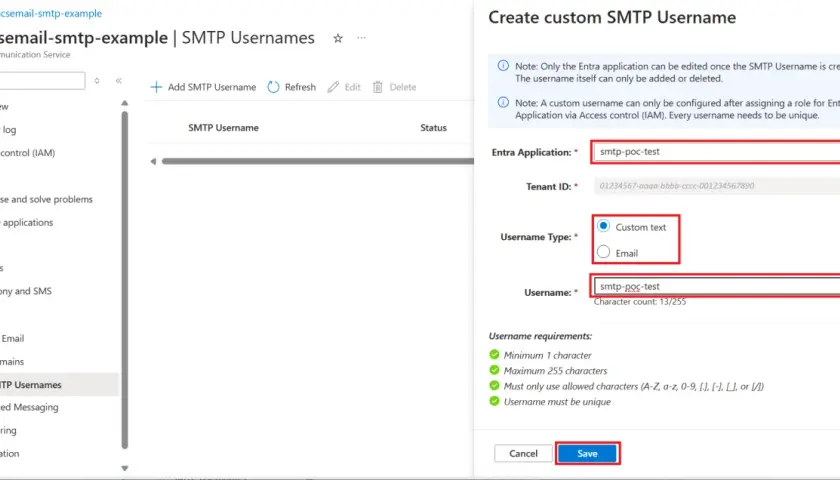This screenshot has height=480, width=840.
Task: Click table scroll left arrow
Action: click(153, 161)
